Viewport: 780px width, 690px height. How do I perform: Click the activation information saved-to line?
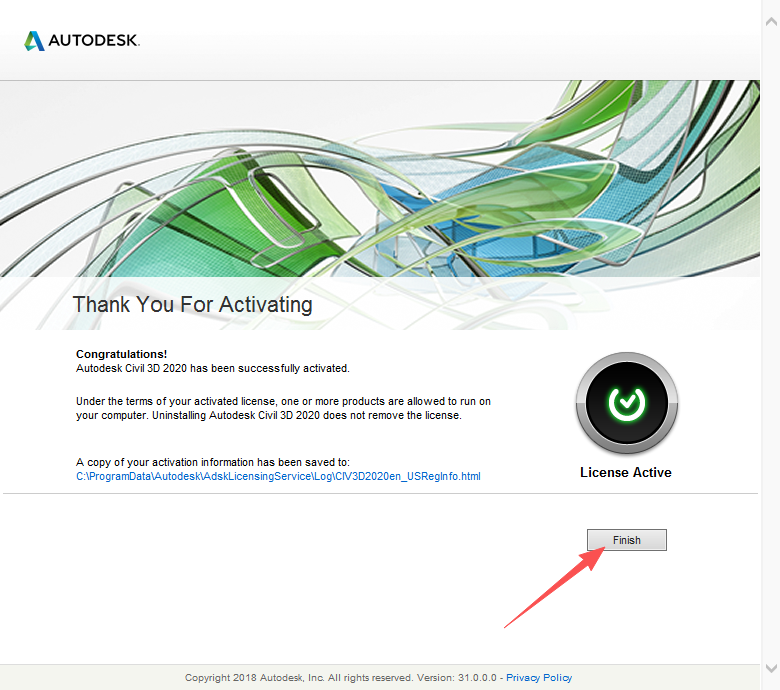click(x=212, y=462)
